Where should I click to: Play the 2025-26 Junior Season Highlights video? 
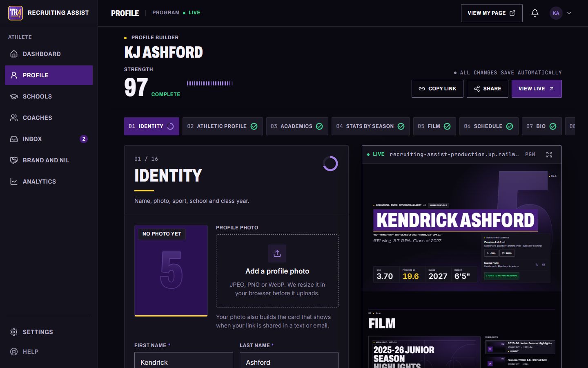point(490,349)
